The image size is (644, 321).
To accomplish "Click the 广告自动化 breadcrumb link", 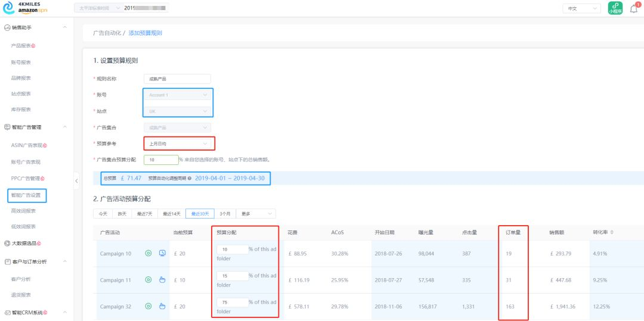I will pyautogui.click(x=107, y=33).
